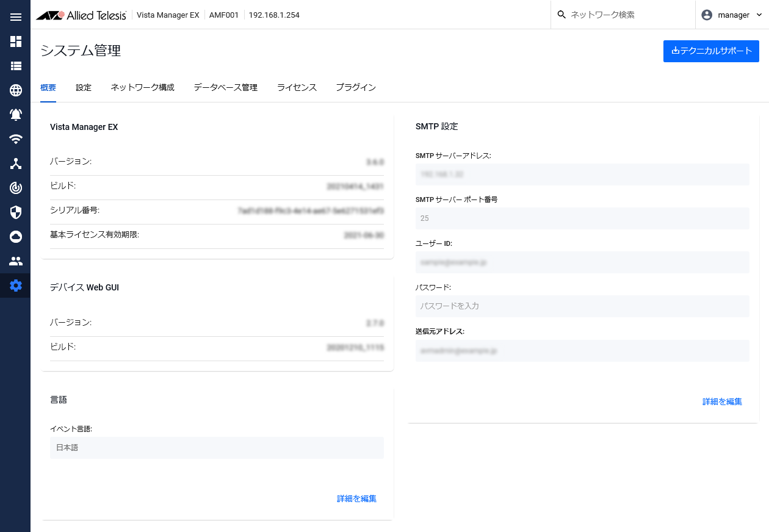Open the プラグイン tab

point(356,87)
